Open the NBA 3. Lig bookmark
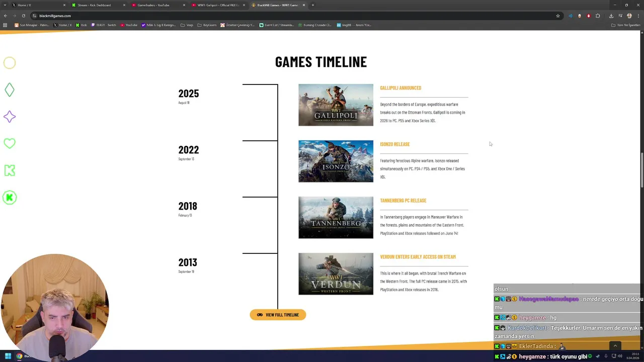 [x=158, y=25]
